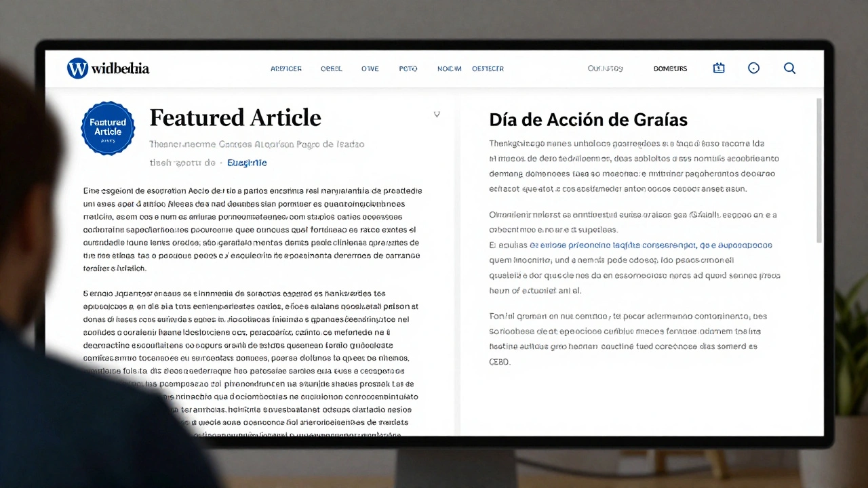This screenshot has height=488, width=868.
Task: Click the clock icon beside the search icon
Action: coord(753,68)
